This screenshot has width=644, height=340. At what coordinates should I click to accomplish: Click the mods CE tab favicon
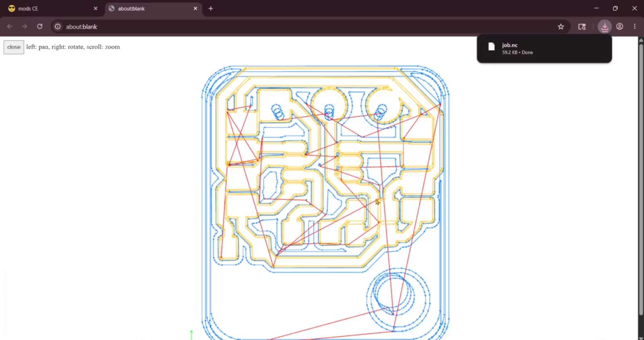pos(12,8)
